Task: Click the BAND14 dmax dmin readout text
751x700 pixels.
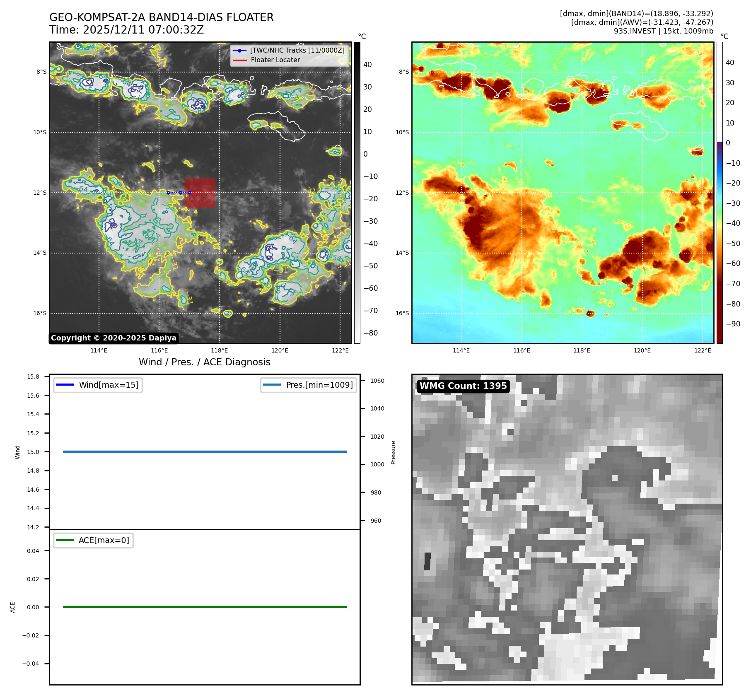Action: pyautogui.click(x=636, y=14)
